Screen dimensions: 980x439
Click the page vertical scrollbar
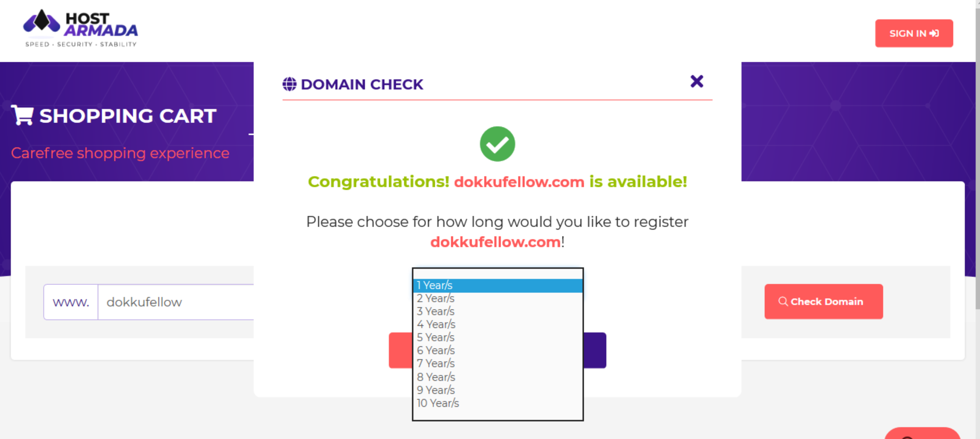977,152
